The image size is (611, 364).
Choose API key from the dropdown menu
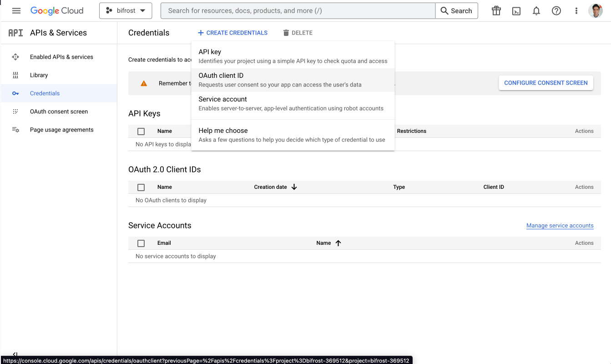pos(293,56)
